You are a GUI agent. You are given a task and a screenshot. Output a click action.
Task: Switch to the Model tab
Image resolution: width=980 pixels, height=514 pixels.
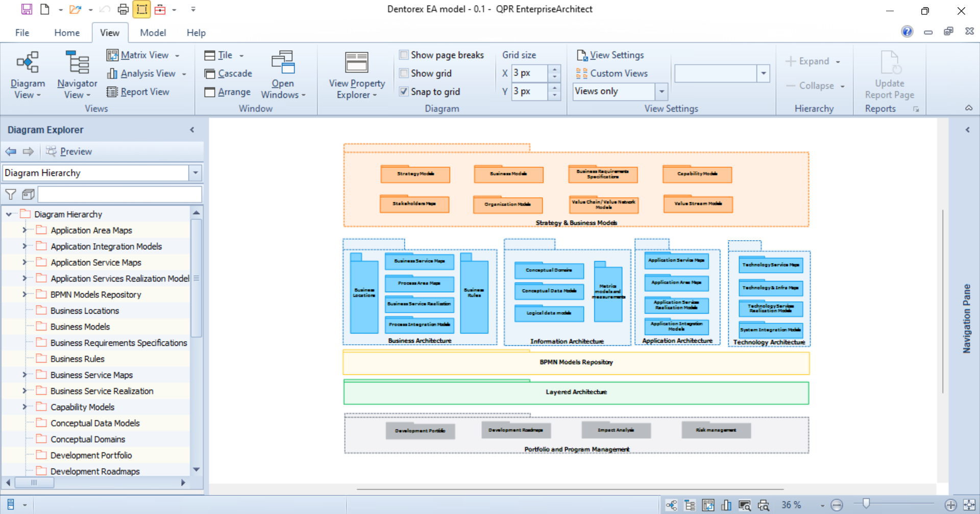coord(153,33)
